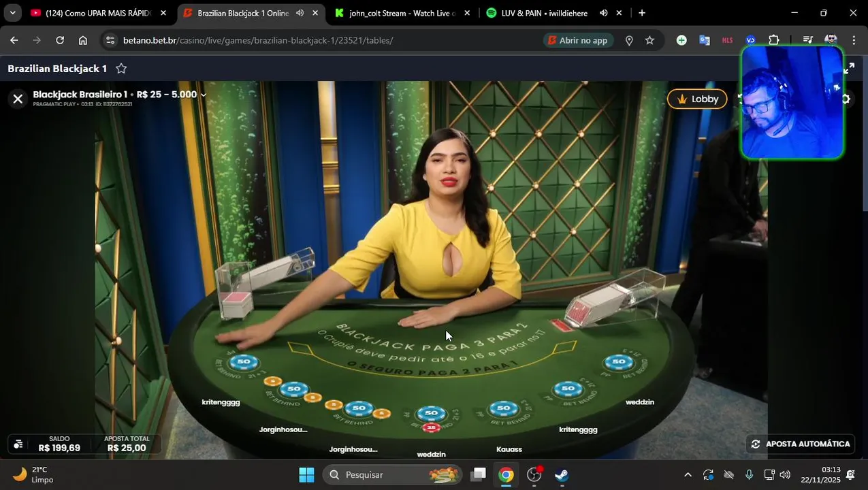
Task: Open the OBS Studio taskbar icon
Action: [534, 474]
